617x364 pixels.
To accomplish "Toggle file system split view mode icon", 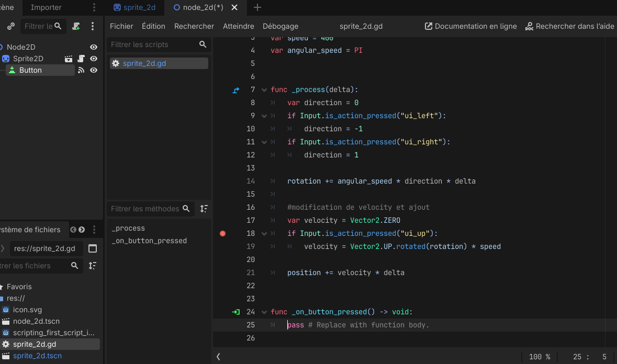I will pyautogui.click(x=93, y=248).
